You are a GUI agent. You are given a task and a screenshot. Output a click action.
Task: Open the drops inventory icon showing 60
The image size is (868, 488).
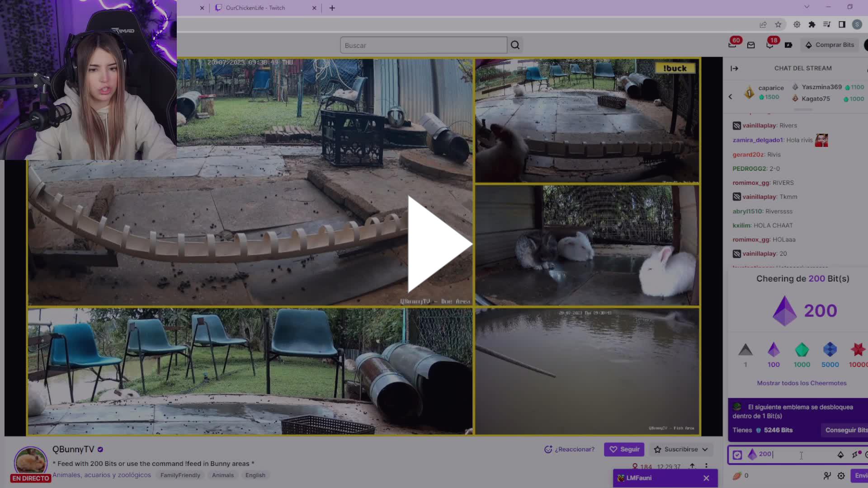point(732,45)
